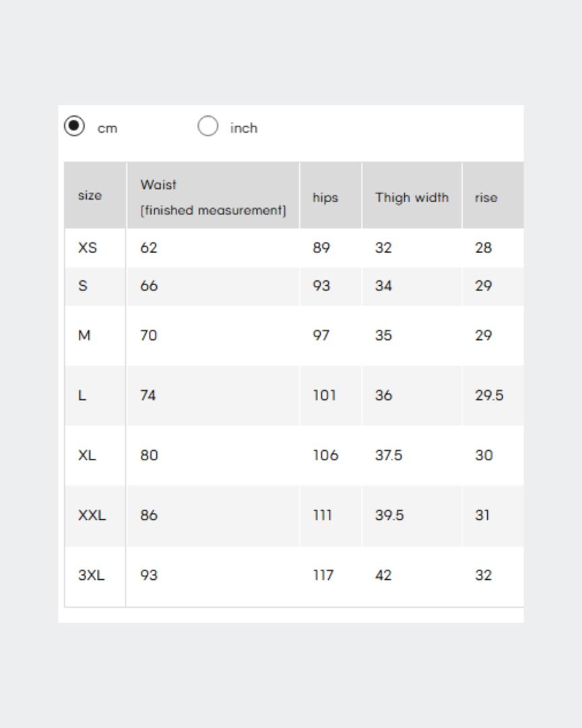Click the cm label text
This screenshot has height=728, width=582.
tap(107, 129)
